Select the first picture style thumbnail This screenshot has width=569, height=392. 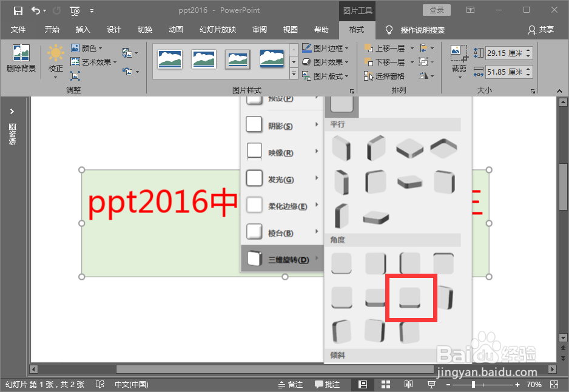tap(170, 59)
